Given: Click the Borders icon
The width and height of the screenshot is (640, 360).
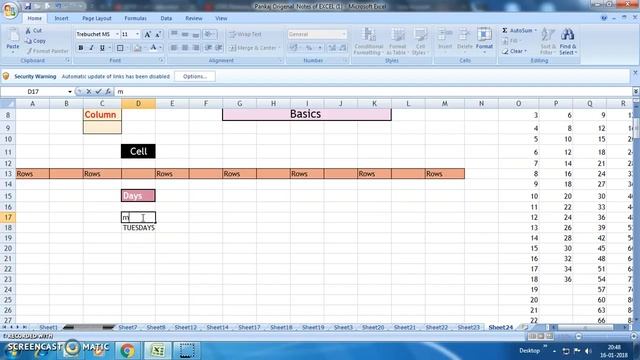Looking at the screenshot, I should (120, 48).
